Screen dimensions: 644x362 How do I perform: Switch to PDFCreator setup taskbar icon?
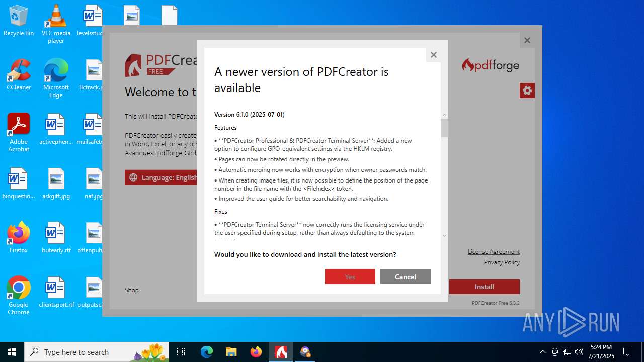(281, 352)
